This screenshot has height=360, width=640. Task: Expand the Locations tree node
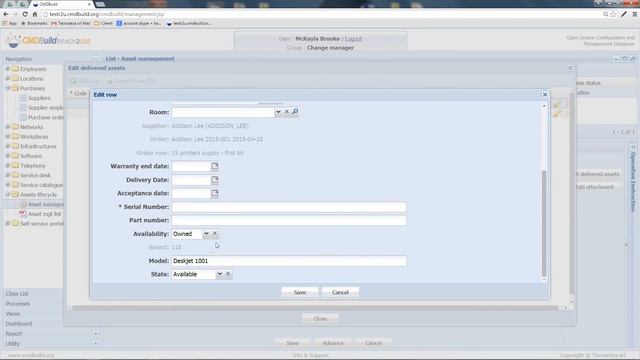pyautogui.click(x=8, y=78)
